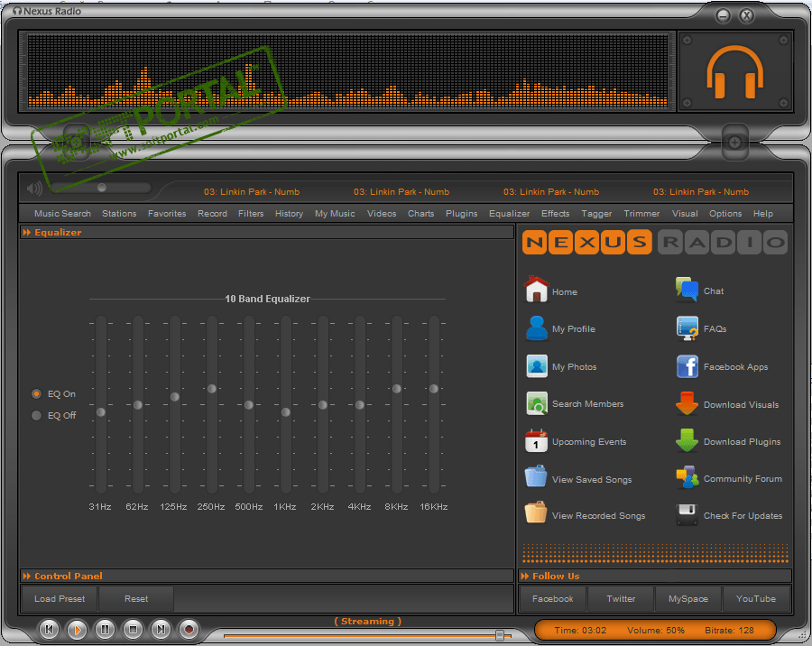Open the My Profile person icon
The height and width of the screenshot is (646, 812).
tap(537, 328)
